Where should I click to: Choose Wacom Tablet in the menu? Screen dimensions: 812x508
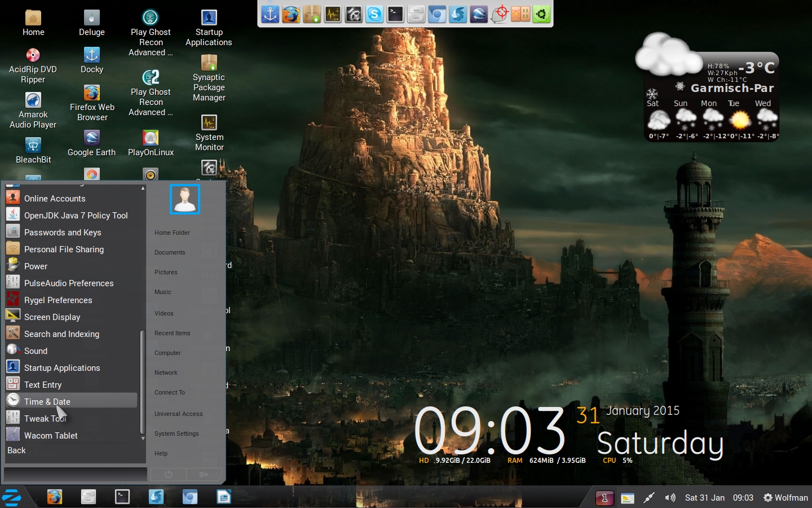point(71,436)
